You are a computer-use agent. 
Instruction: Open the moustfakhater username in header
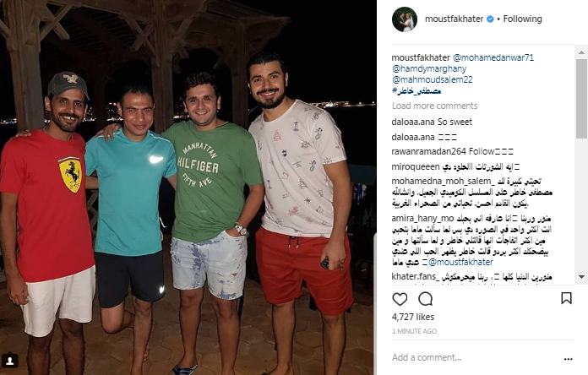(x=454, y=19)
